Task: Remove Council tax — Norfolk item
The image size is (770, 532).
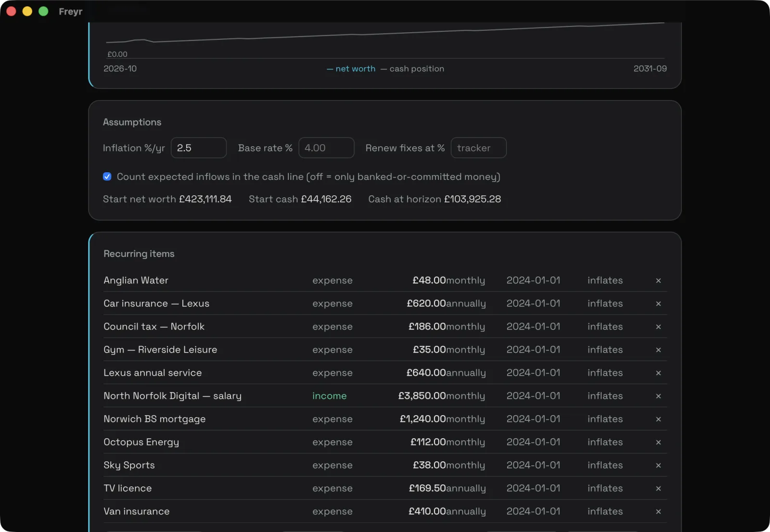Action: tap(658, 327)
